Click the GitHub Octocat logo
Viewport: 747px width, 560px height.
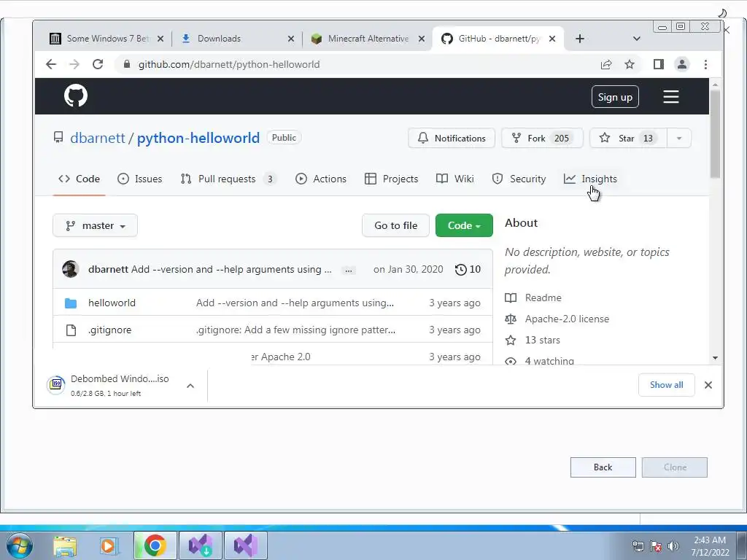76,96
